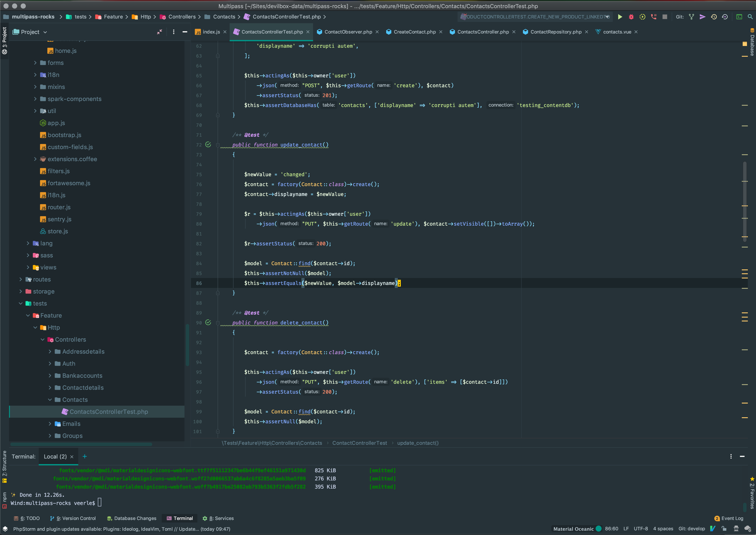The width and height of the screenshot is (756, 535).
Task: Add new terminal session with plus
Action: pyautogui.click(x=85, y=456)
